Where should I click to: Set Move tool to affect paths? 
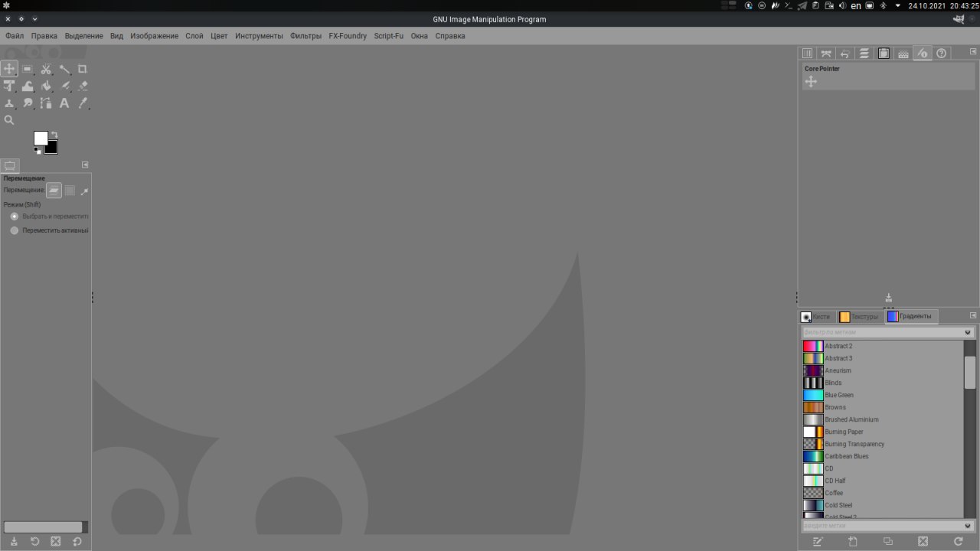pyautogui.click(x=84, y=191)
